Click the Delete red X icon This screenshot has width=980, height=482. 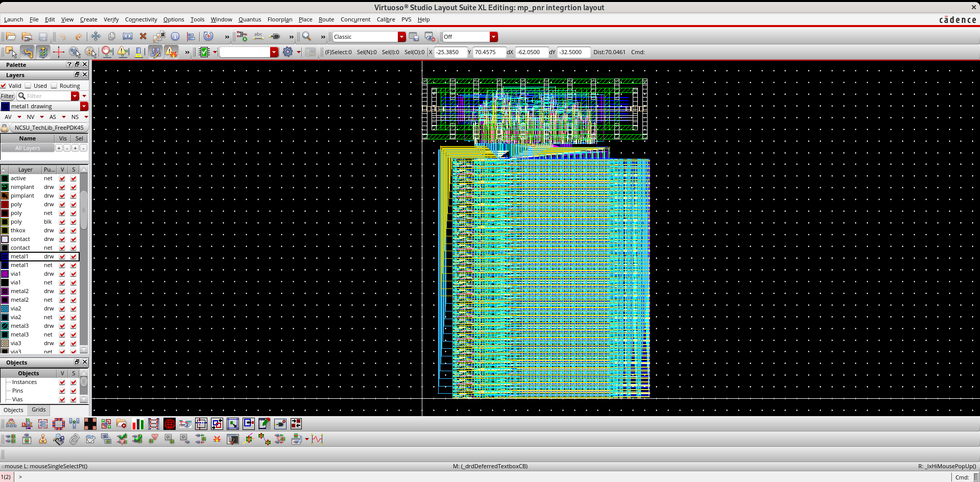click(143, 37)
